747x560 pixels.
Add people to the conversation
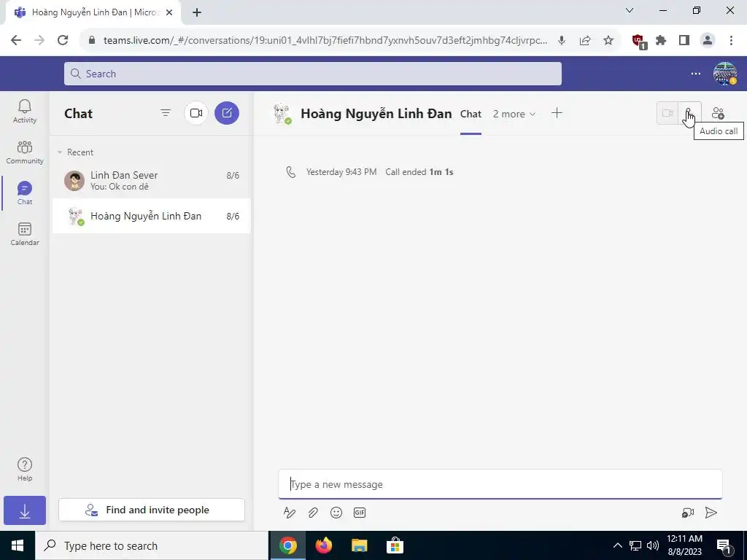coord(718,113)
